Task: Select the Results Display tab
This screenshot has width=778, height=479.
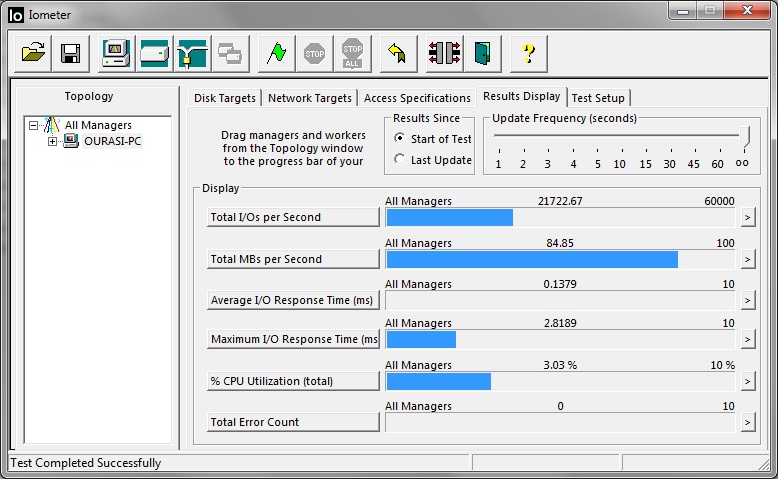Action: coord(521,96)
